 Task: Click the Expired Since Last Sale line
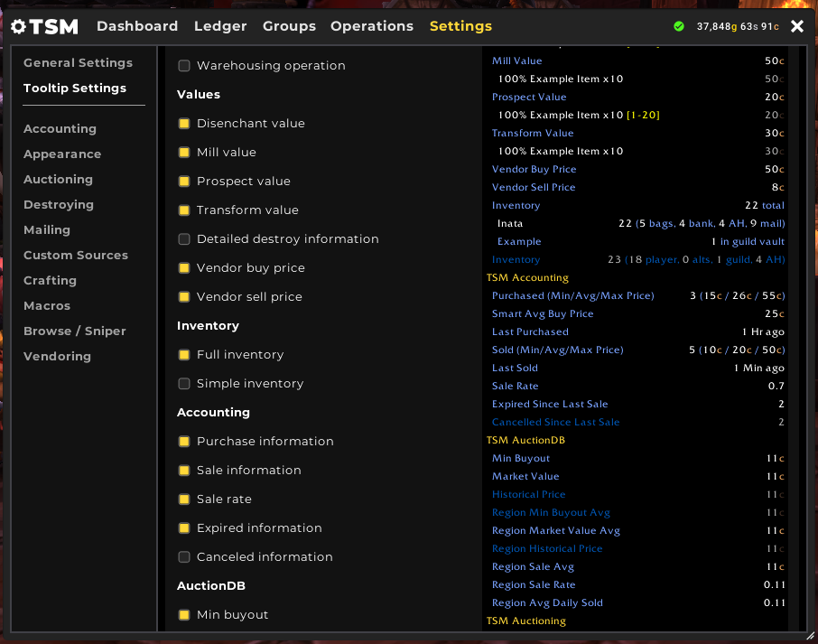point(637,404)
